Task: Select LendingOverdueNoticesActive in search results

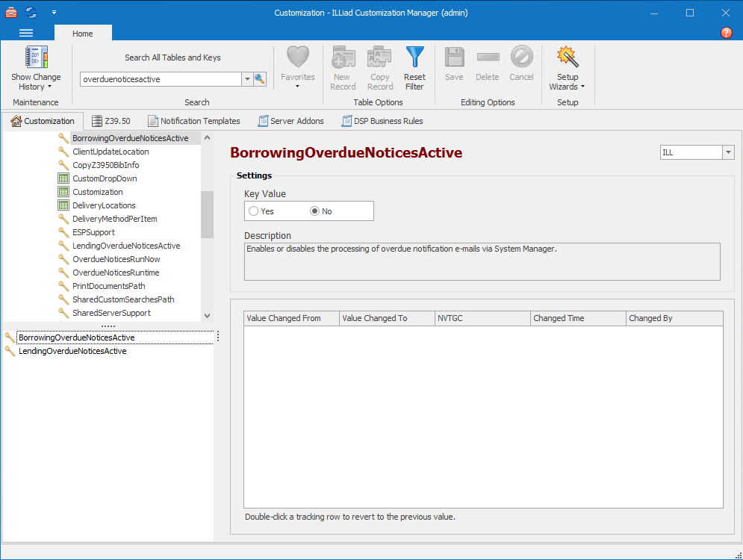Action: [x=72, y=351]
